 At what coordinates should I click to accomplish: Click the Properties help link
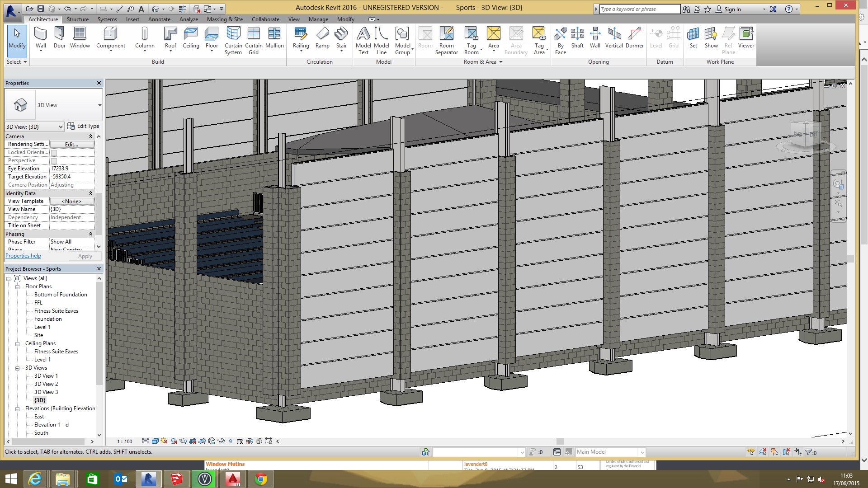[23, 256]
